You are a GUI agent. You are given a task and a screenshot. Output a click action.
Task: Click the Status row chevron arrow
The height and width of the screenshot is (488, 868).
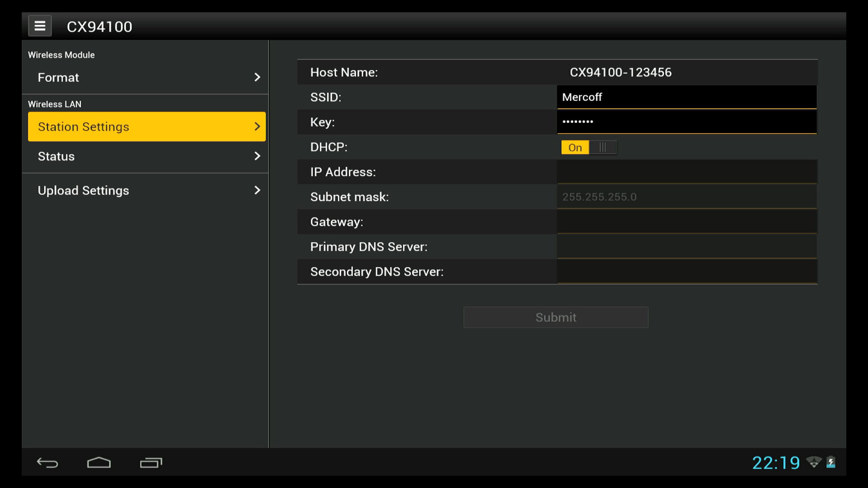[257, 156]
